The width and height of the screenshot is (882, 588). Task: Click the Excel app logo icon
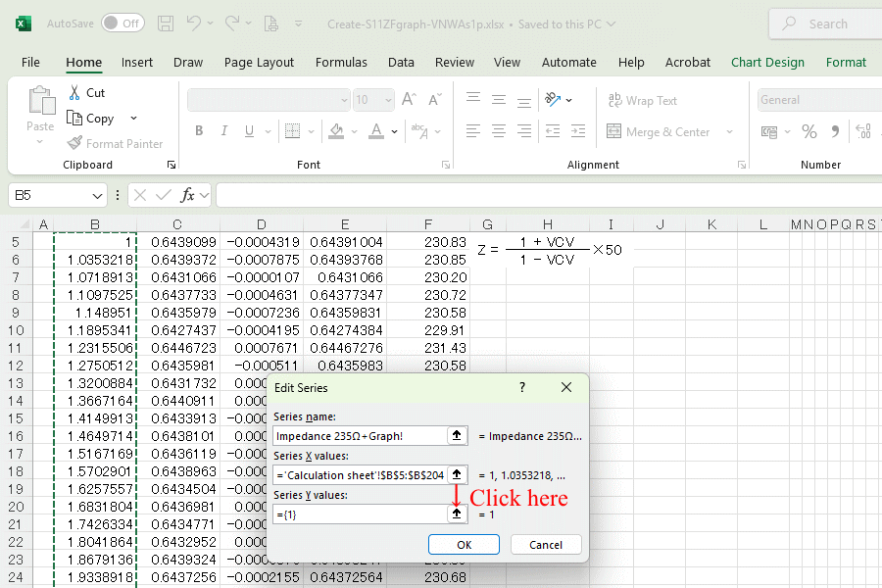(x=24, y=24)
